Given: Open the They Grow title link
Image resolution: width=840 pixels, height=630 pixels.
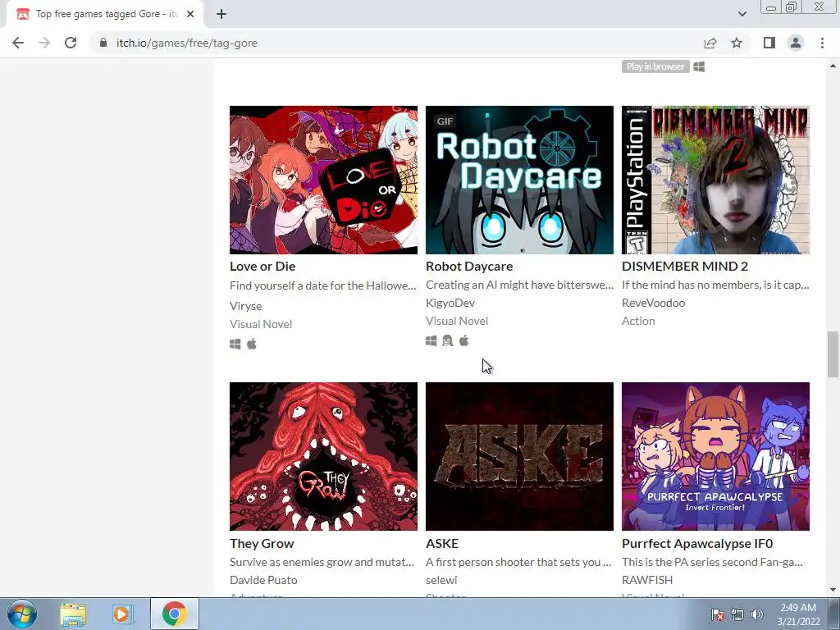Looking at the screenshot, I should click(262, 543).
